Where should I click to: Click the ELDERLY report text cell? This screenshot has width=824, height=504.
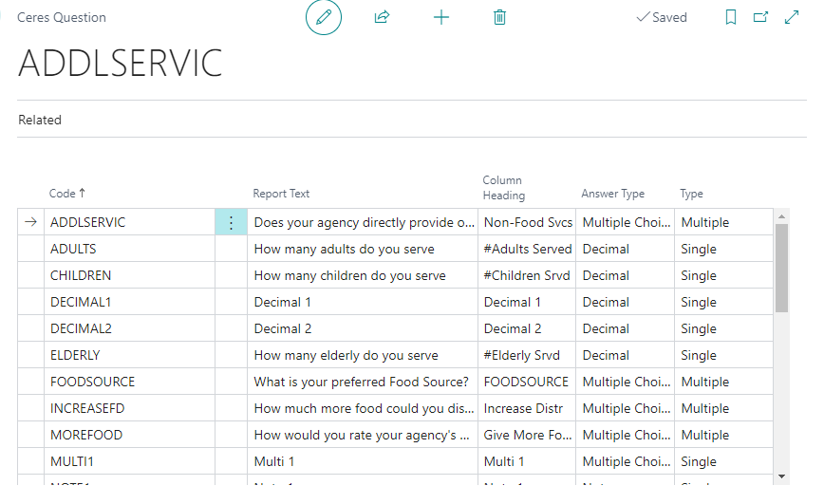pyautogui.click(x=346, y=355)
